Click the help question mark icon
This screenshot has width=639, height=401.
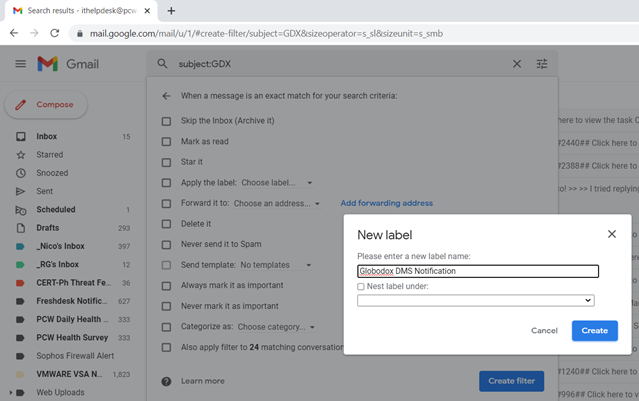(166, 381)
